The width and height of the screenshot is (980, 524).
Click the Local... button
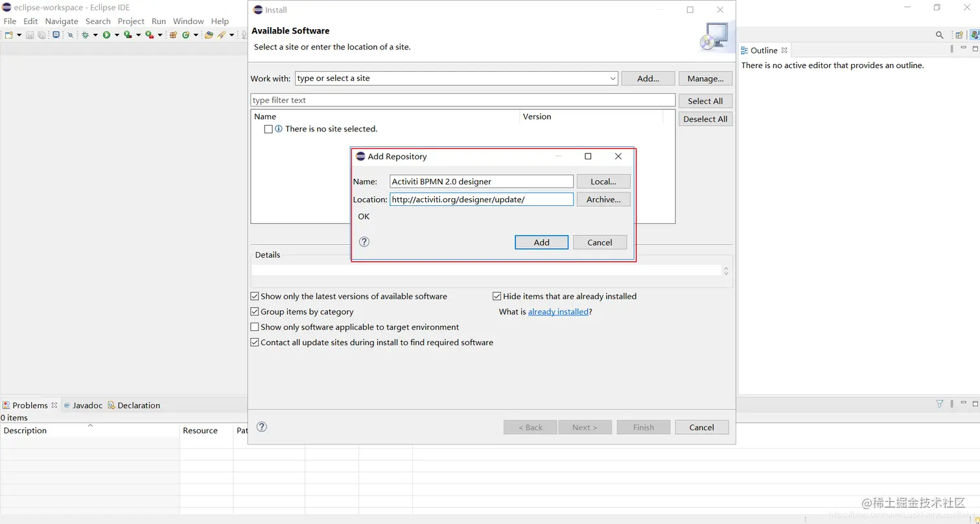(x=603, y=181)
